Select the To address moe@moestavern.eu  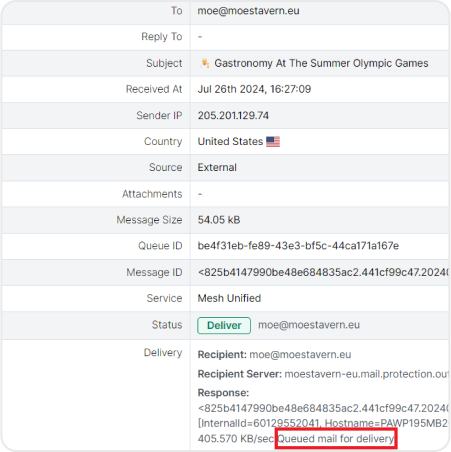248,11
